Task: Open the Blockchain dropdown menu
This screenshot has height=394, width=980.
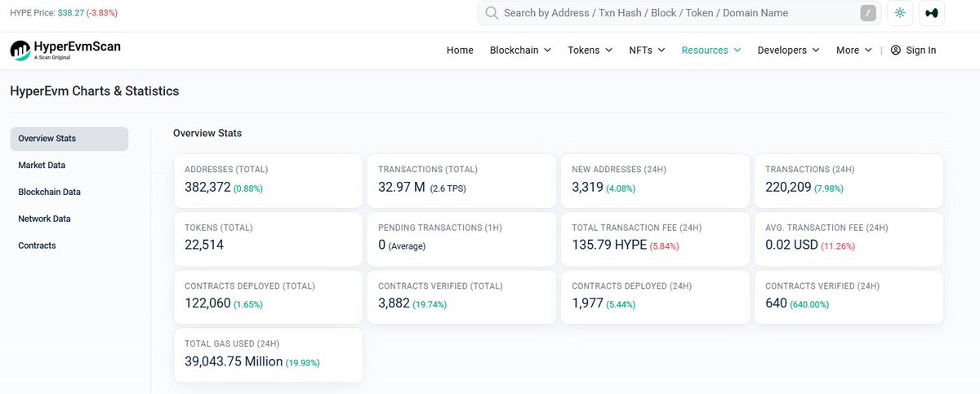Action: pyautogui.click(x=520, y=50)
